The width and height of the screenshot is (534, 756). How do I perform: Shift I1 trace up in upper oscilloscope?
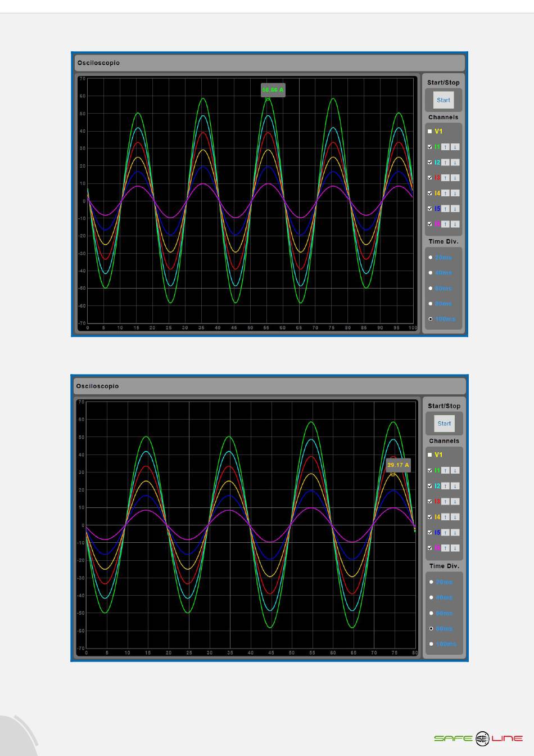tap(445, 147)
